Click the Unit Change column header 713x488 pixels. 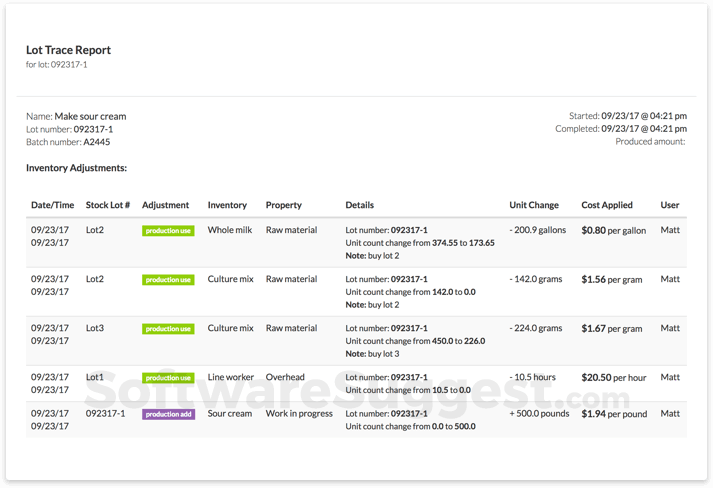(534, 205)
